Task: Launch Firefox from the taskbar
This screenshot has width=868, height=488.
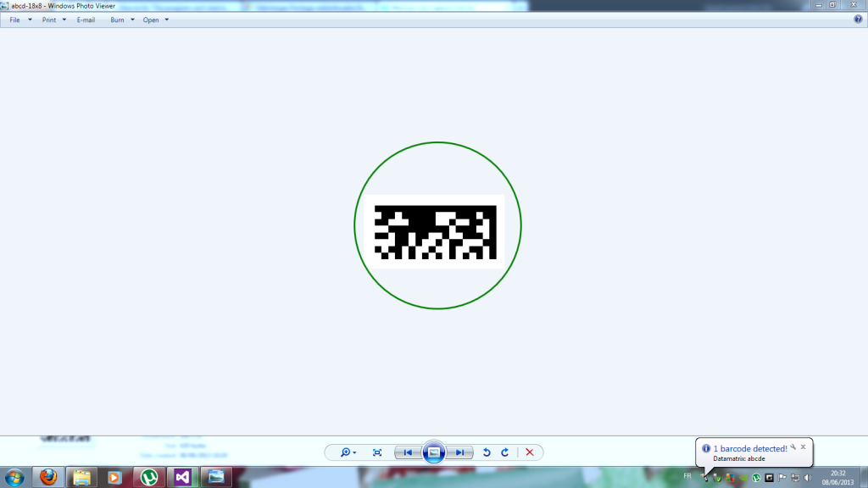Action: click(49, 477)
